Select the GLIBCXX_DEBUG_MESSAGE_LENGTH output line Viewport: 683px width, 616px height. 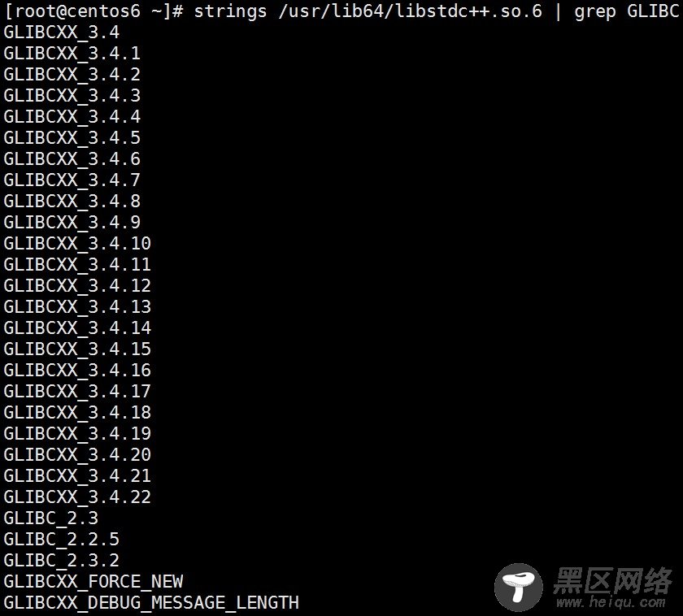151,603
